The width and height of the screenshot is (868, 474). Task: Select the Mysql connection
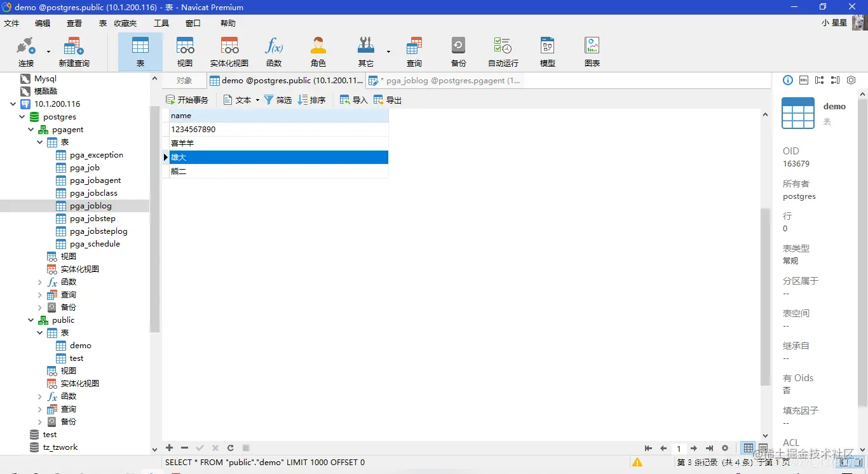click(45, 79)
